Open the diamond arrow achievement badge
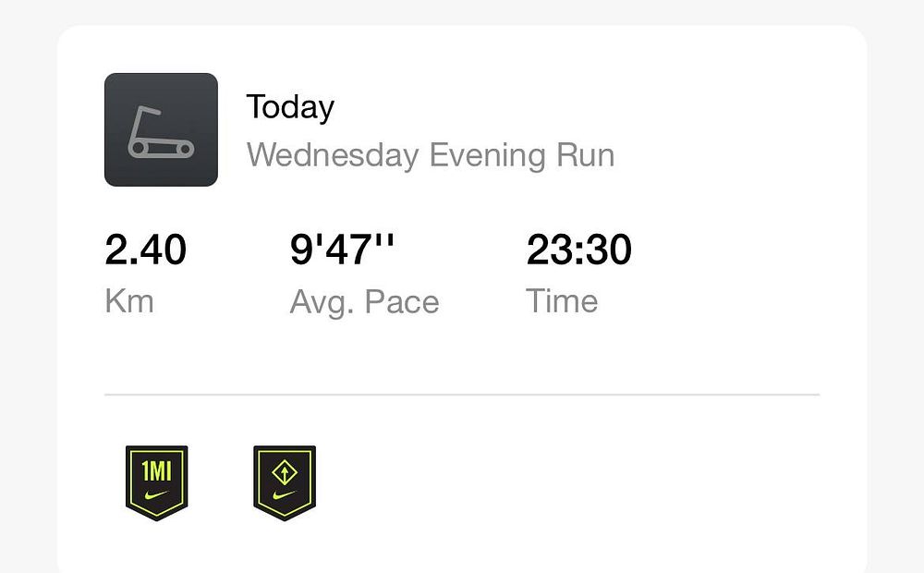Screen dimensions: 924x573 285,482
